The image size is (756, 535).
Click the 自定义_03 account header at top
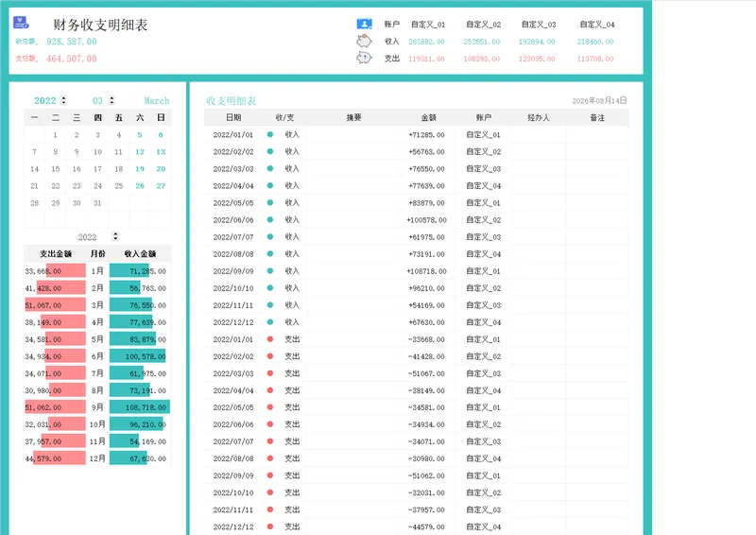coord(539,25)
